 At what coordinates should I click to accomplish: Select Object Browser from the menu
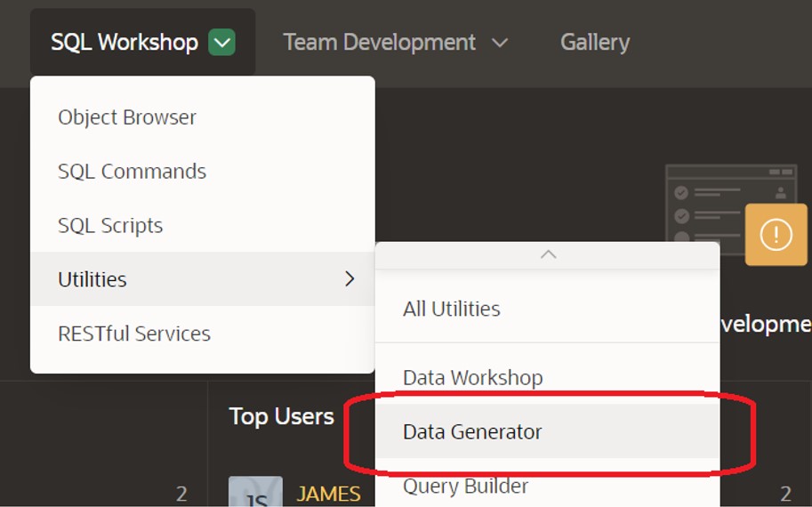(127, 117)
